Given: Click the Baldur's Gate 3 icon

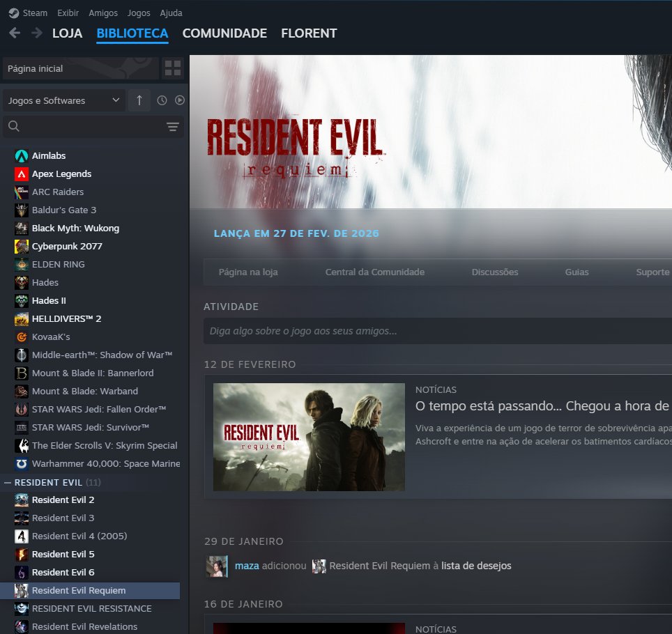Looking at the screenshot, I should pos(22,210).
